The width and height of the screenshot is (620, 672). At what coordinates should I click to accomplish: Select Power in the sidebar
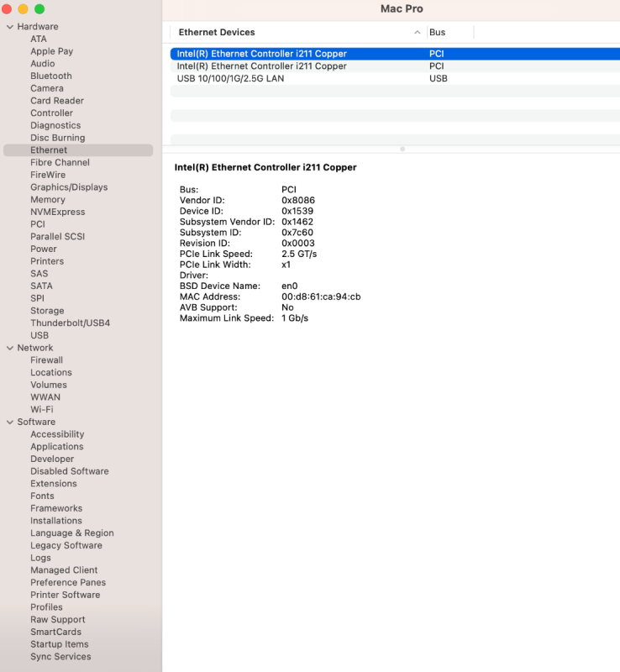[44, 249]
